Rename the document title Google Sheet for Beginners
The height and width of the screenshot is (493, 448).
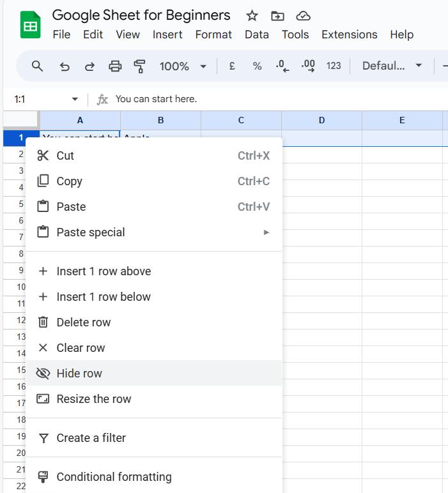(x=141, y=15)
